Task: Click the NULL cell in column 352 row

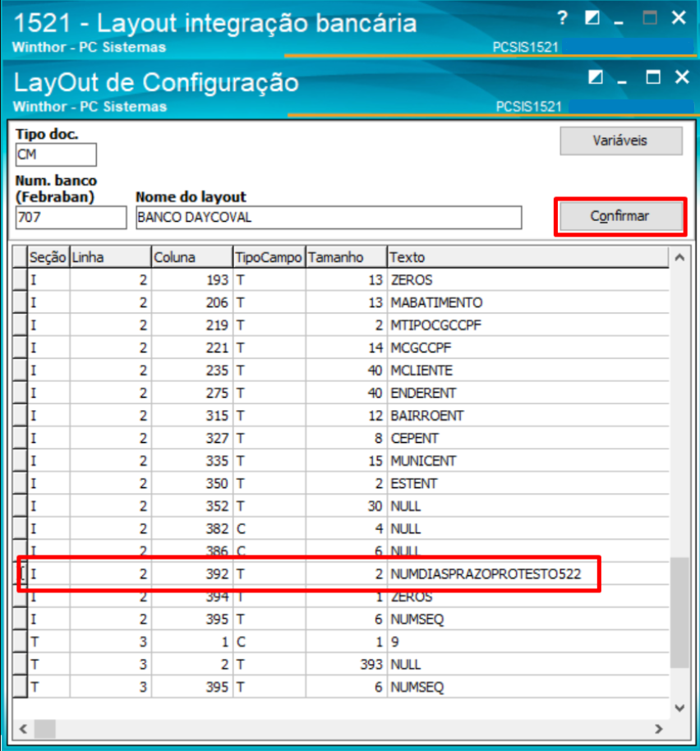Action: click(527, 506)
